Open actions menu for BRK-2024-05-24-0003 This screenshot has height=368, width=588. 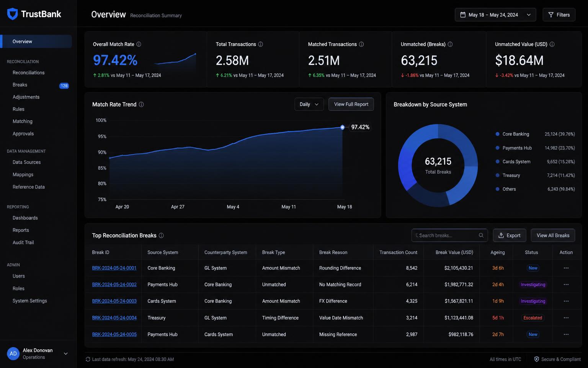566,301
